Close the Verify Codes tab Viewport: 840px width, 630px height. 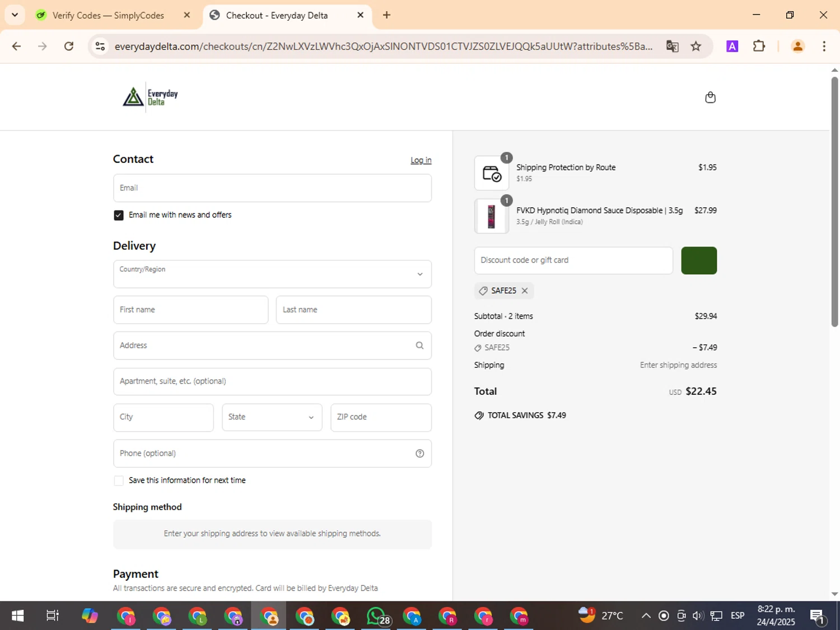(187, 15)
